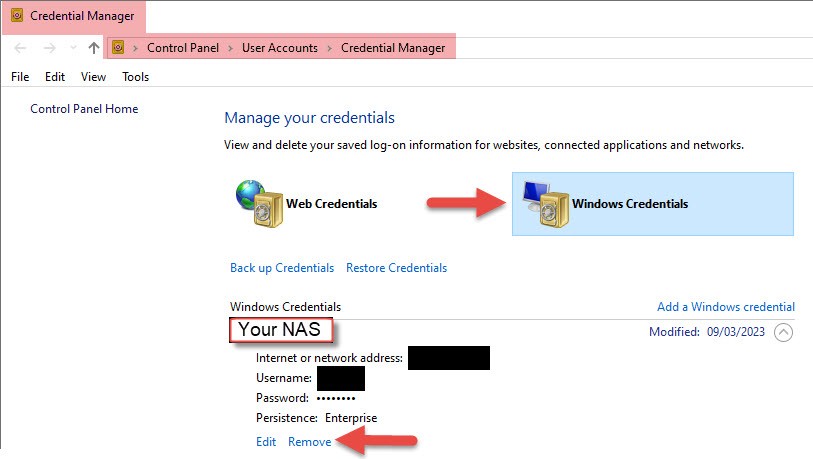
Task: Click the Windows Credentials computer safe icon
Action: pos(544,203)
